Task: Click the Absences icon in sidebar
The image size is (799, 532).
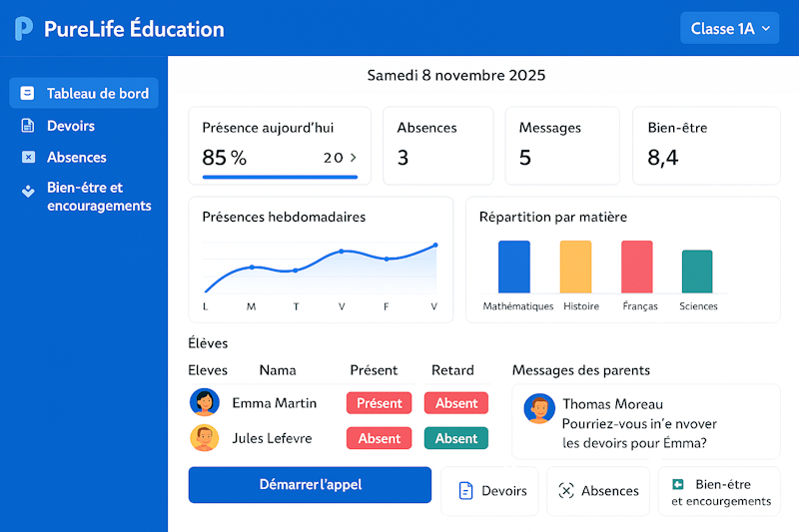Action: (x=28, y=158)
